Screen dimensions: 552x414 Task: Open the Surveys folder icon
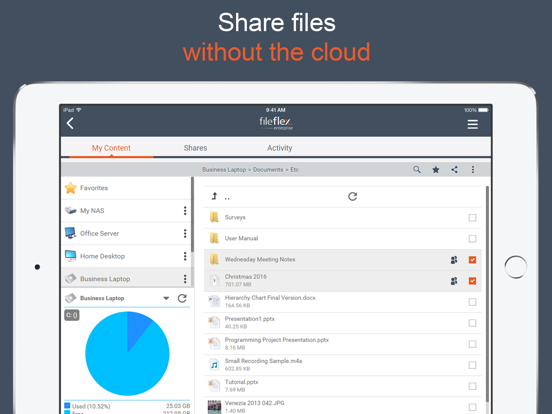pos(214,217)
